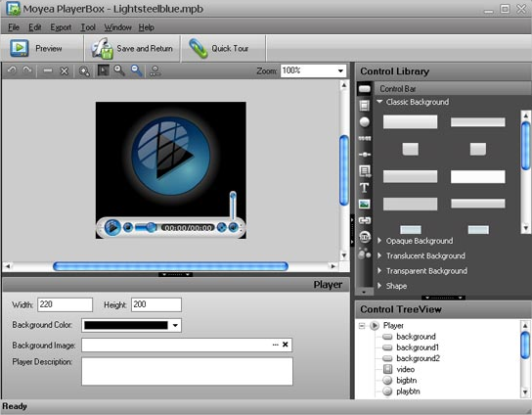Open the Zoom percentage dropdown
The image size is (532, 415).
click(340, 71)
